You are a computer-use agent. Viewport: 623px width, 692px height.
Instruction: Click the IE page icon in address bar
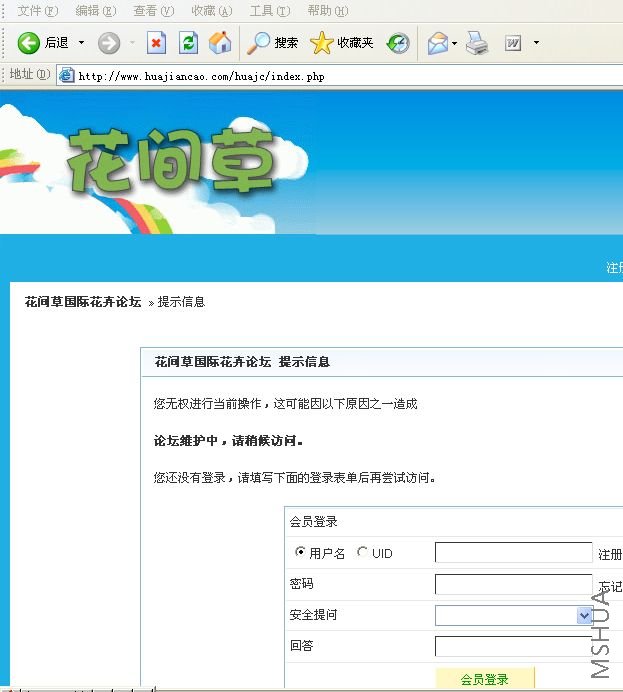[x=67, y=75]
